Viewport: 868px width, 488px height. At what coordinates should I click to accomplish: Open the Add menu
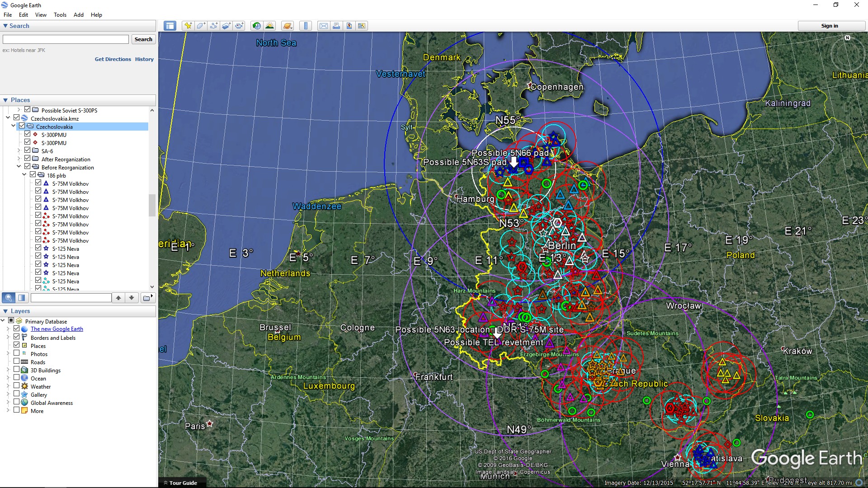[x=79, y=15]
